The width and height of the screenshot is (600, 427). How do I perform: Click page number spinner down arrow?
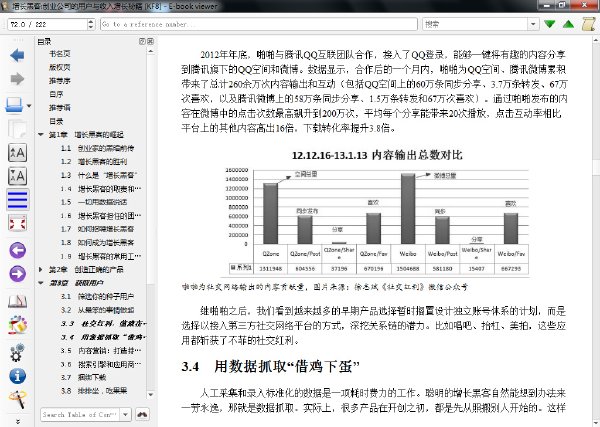(91, 27)
